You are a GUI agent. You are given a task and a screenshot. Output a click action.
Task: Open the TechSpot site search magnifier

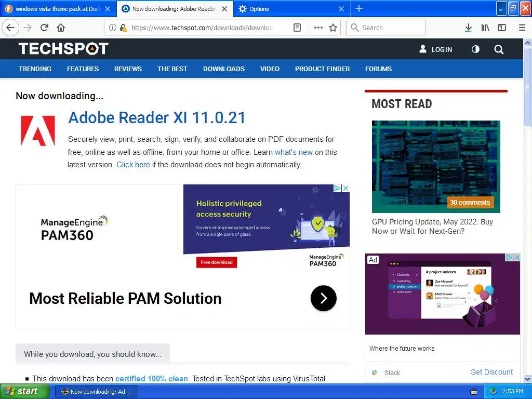tap(499, 49)
